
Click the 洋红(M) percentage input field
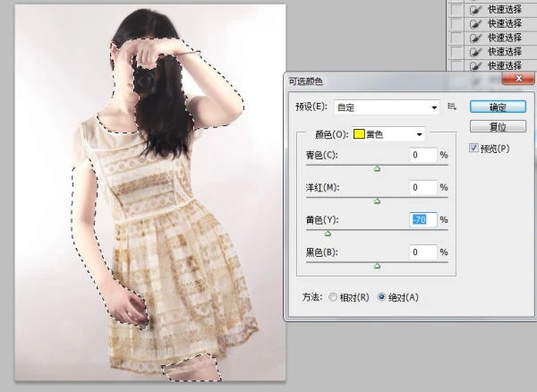(x=423, y=187)
